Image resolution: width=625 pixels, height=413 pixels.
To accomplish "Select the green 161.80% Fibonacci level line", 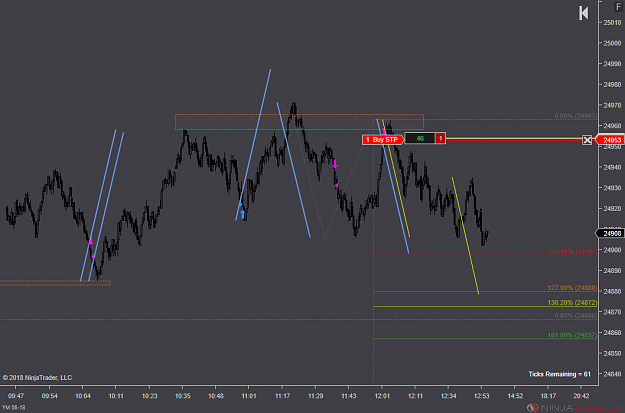I will 485,339.
